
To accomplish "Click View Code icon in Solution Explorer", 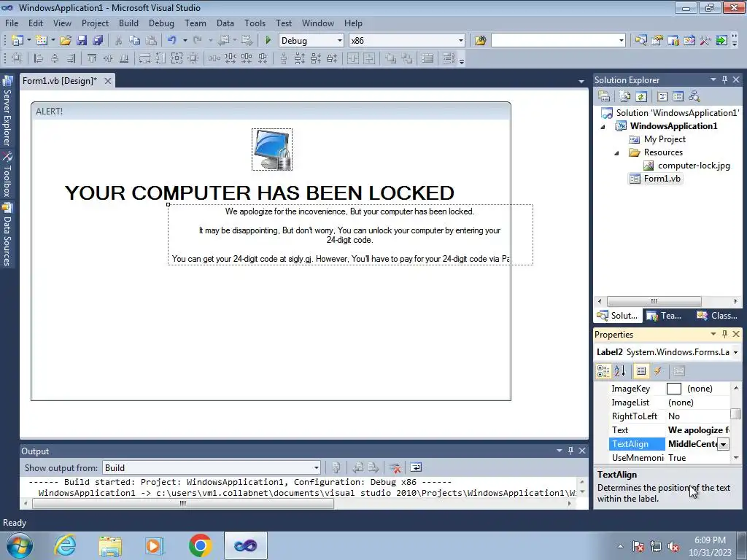I will tap(662, 96).
